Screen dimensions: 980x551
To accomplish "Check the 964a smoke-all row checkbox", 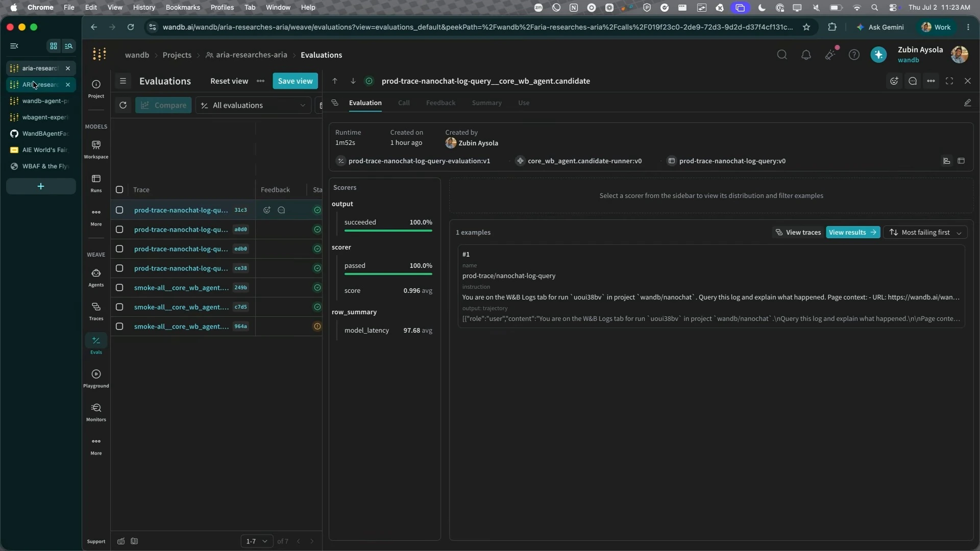I will coord(119,327).
